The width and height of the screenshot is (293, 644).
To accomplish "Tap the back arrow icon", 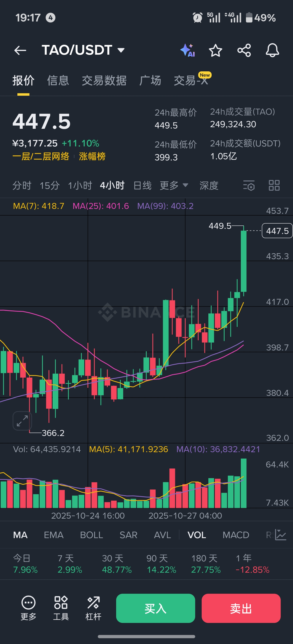I will pos(20,51).
